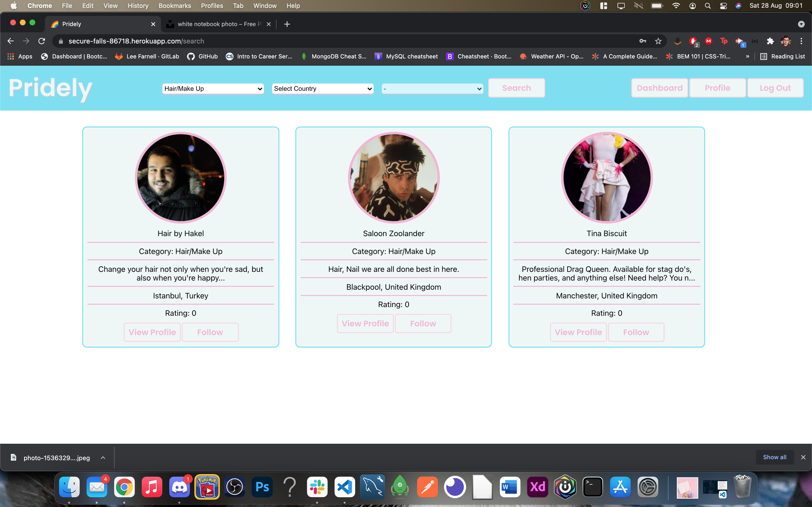Click Hair by Hakel's profile photo

pos(181,178)
